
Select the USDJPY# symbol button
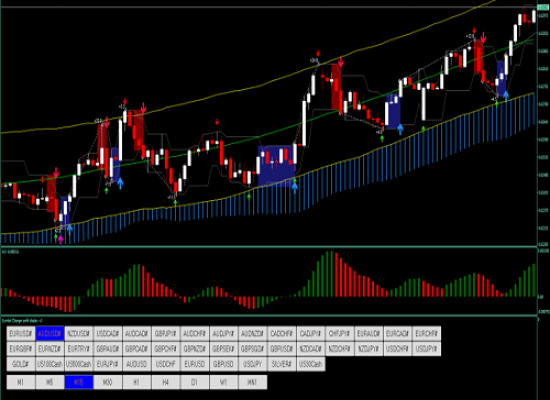coord(427,349)
